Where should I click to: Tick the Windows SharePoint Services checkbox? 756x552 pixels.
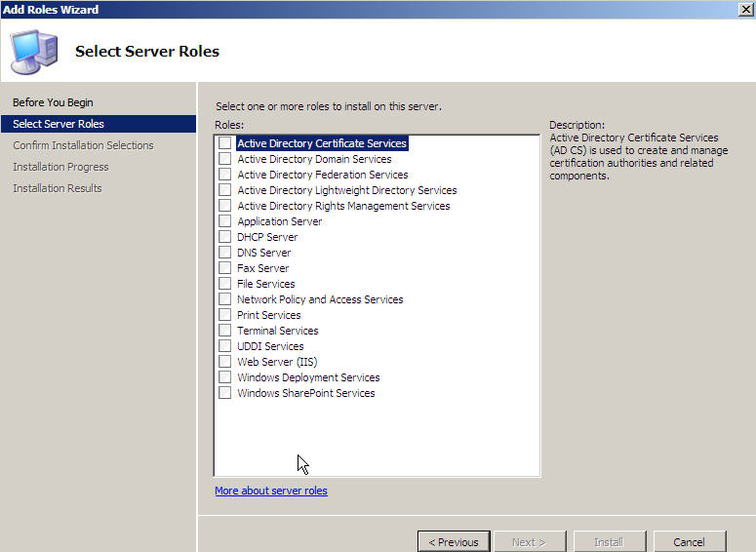tap(224, 392)
